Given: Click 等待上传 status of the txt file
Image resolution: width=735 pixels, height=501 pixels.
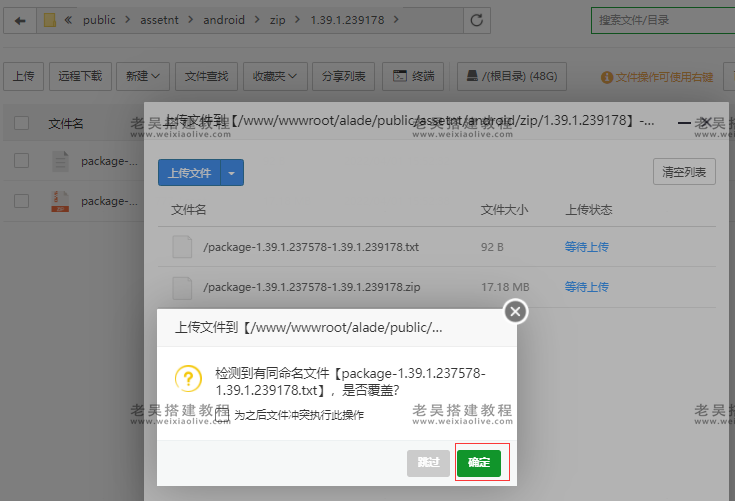Looking at the screenshot, I should point(586,247).
